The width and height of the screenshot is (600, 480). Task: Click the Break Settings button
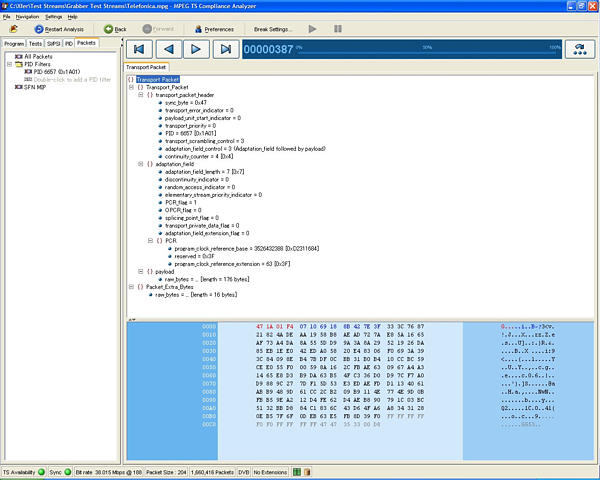(273, 29)
